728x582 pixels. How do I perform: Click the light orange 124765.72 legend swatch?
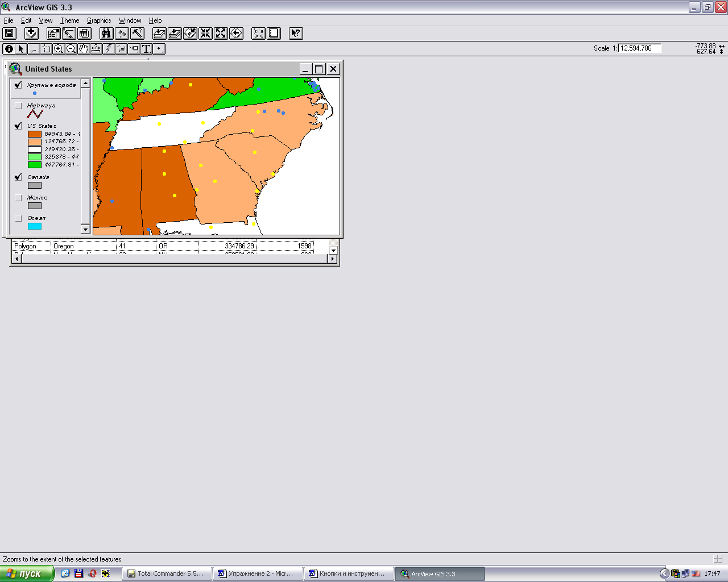35,142
